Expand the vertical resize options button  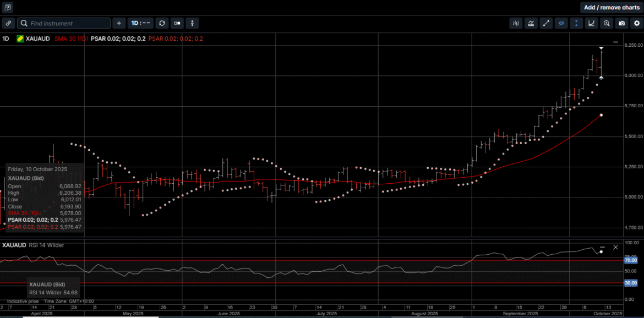coord(192,23)
